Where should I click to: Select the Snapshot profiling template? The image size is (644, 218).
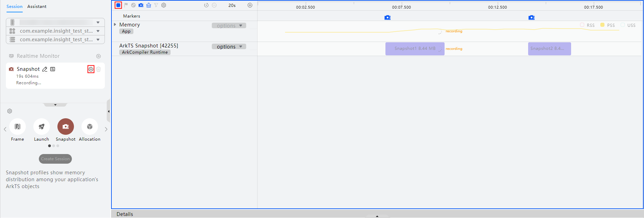coord(66,127)
